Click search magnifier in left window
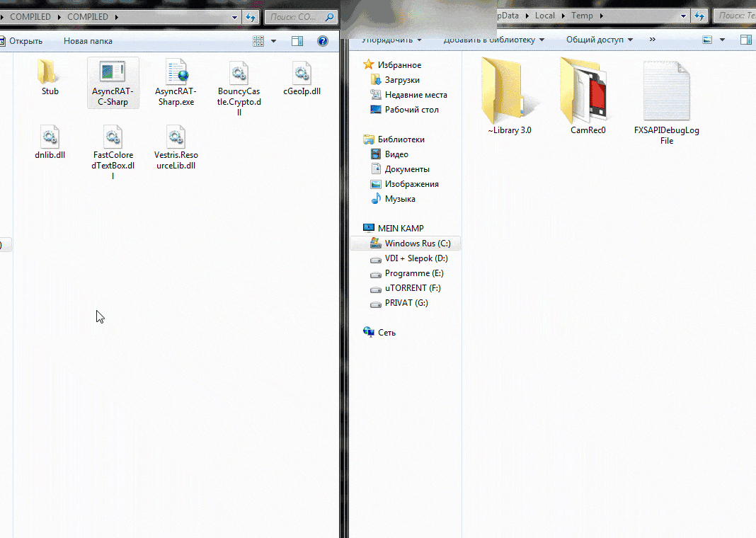The height and width of the screenshot is (538, 756). [329, 18]
